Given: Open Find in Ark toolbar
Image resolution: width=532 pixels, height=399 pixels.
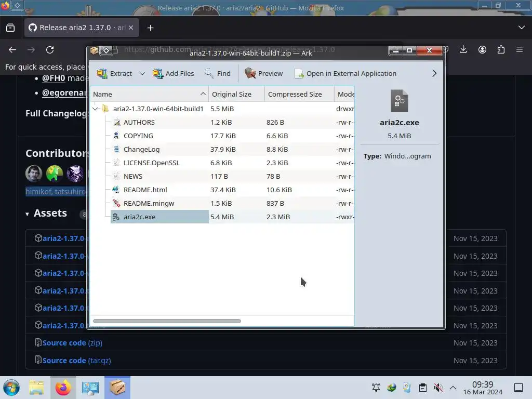Looking at the screenshot, I should [218, 73].
